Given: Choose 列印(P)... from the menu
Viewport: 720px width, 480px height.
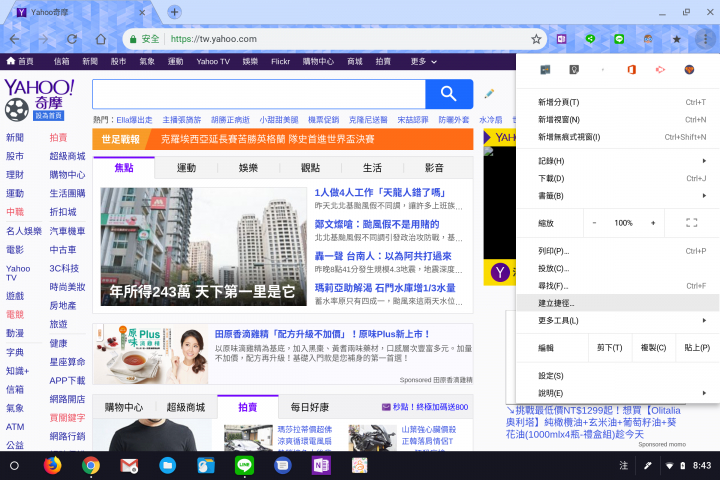Looking at the screenshot, I should pyautogui.click(x=618, y=251).
